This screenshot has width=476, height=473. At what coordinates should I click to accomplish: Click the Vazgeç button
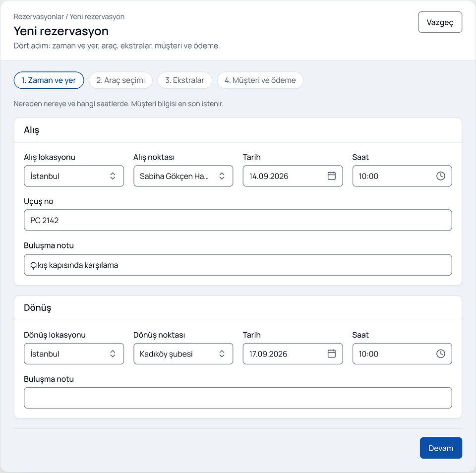click(x=440, y=22)
